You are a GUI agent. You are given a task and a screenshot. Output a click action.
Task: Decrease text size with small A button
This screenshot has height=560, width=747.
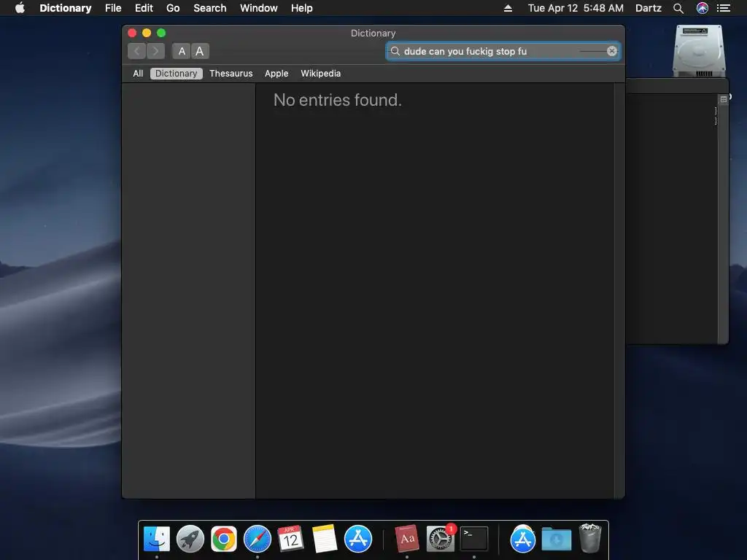(x=182, y=51)
